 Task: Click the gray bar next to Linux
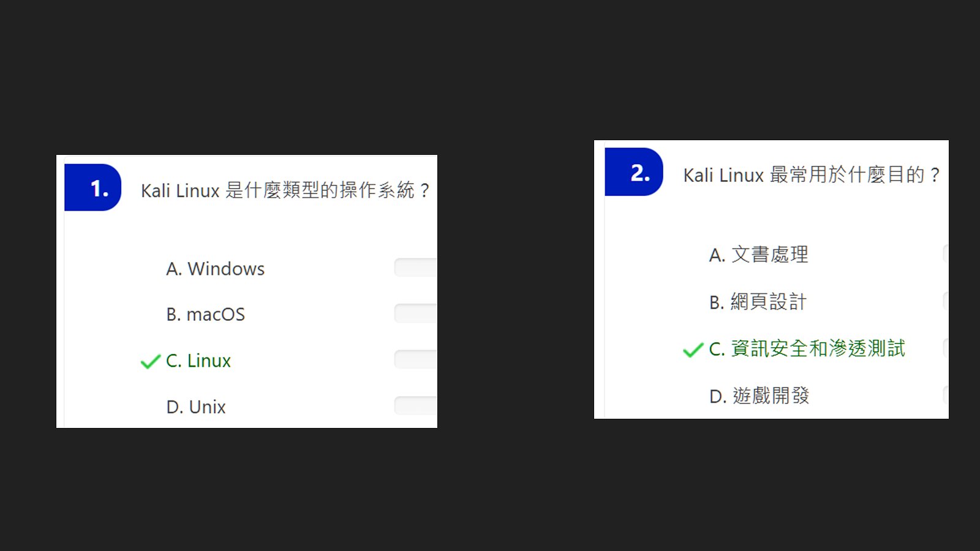(416, 359)
